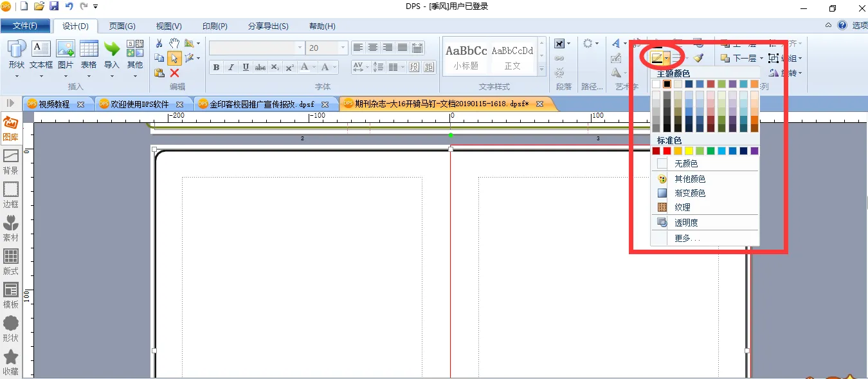Open the font name combo box
Viewport: 868px width, 379px height.
click(300, 48)
